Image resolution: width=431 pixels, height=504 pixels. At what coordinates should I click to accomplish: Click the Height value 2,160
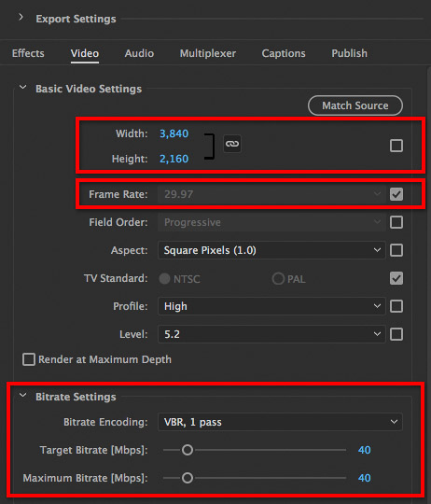[x=174, y=159]
